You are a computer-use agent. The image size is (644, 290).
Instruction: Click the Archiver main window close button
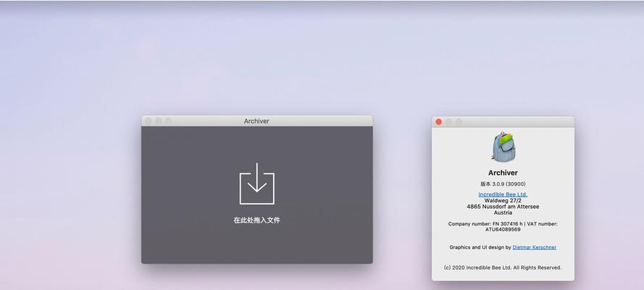click(x=149, y=121)
